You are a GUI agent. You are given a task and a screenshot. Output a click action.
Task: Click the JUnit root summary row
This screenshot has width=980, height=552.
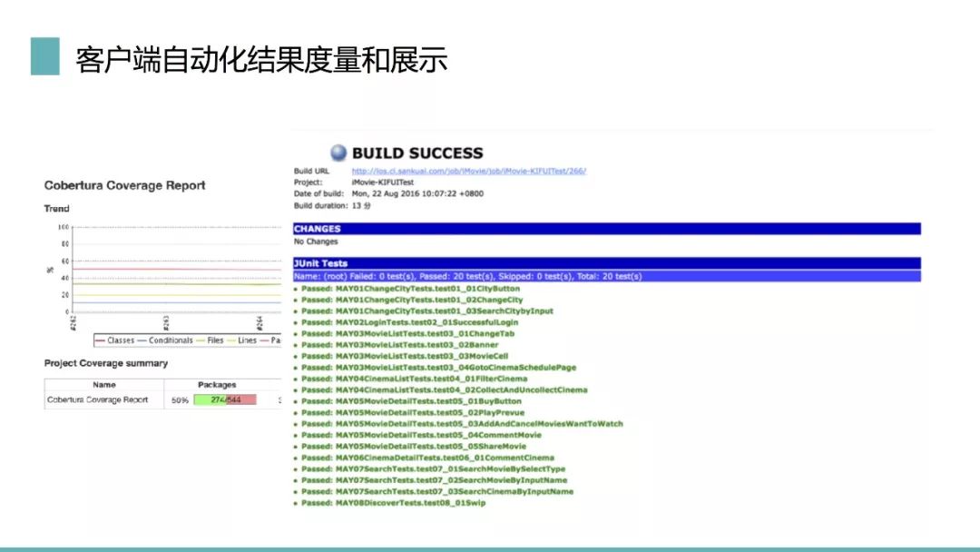[606, 276]
